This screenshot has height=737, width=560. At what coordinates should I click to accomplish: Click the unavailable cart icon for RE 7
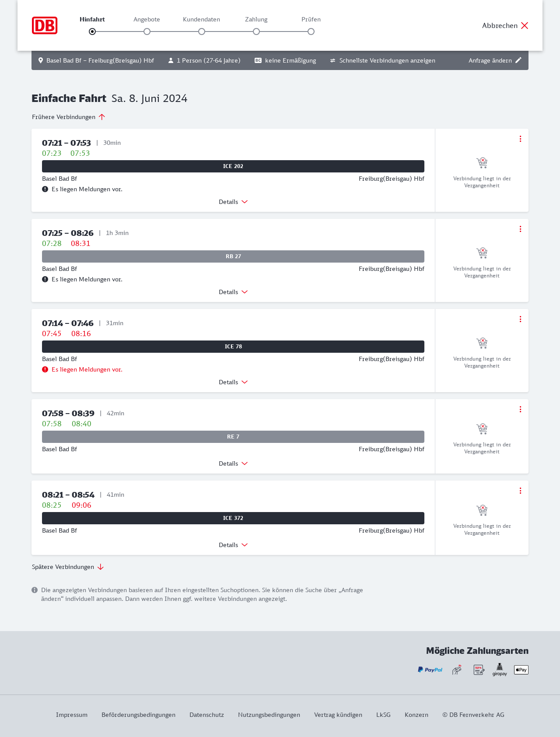pyautogui.click(x=482, y=428)
